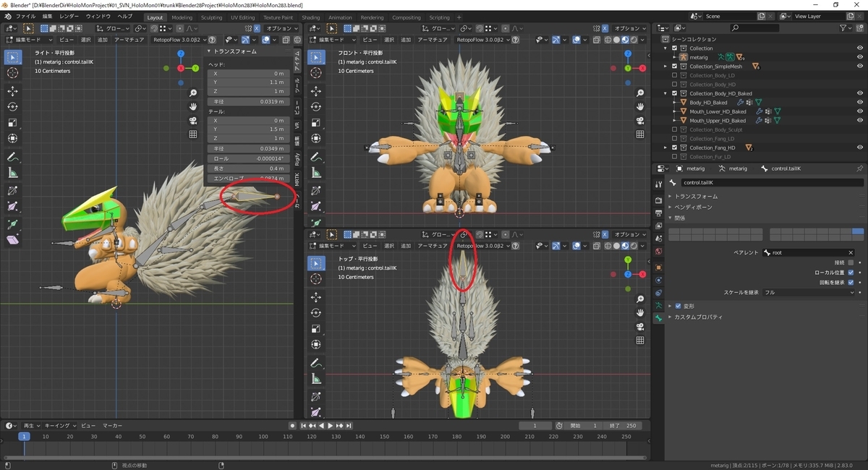This screenshot has height=470, width=868.
Task: Click zoom magnifier icon in right ortho viewport
Action: point(193,93)
